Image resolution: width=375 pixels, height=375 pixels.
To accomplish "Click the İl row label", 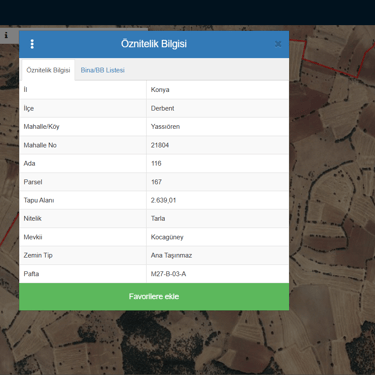I will [25, 90].
